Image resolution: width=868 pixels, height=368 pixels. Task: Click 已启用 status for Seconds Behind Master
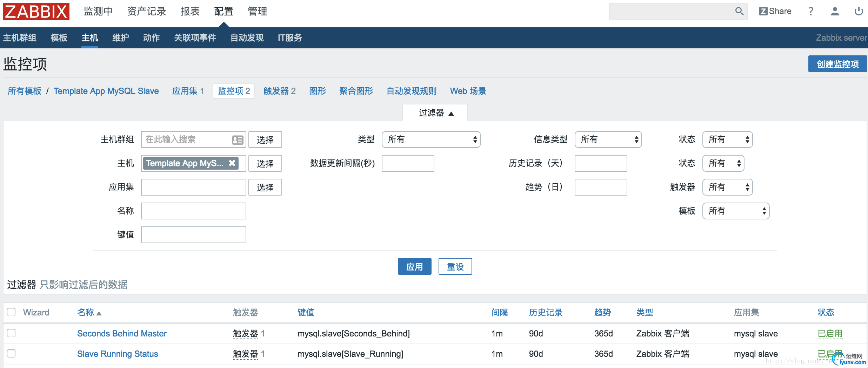(x=830, y=334)
